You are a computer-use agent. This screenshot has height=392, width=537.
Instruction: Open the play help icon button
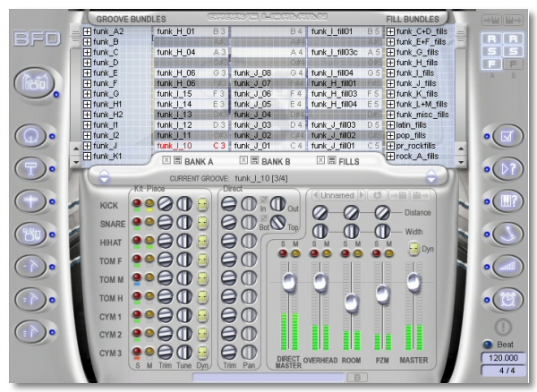pos(507,169)
